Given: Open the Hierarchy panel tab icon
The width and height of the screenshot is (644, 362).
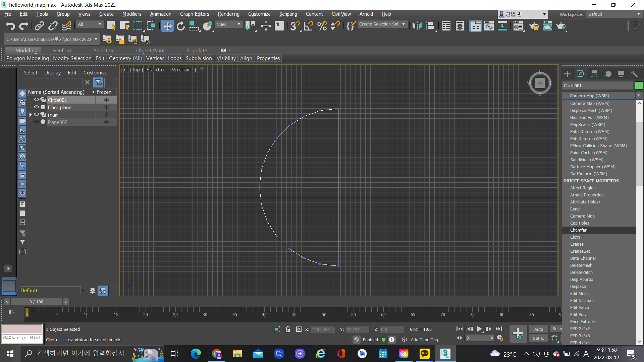Looking at the screenshot, I should [x=594, y=74].
